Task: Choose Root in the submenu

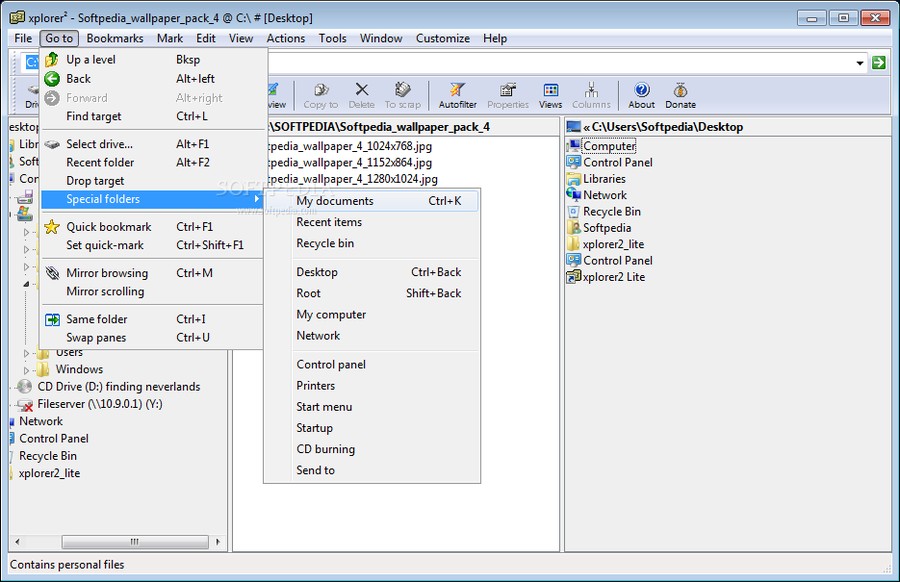Action: coord(372,293)
